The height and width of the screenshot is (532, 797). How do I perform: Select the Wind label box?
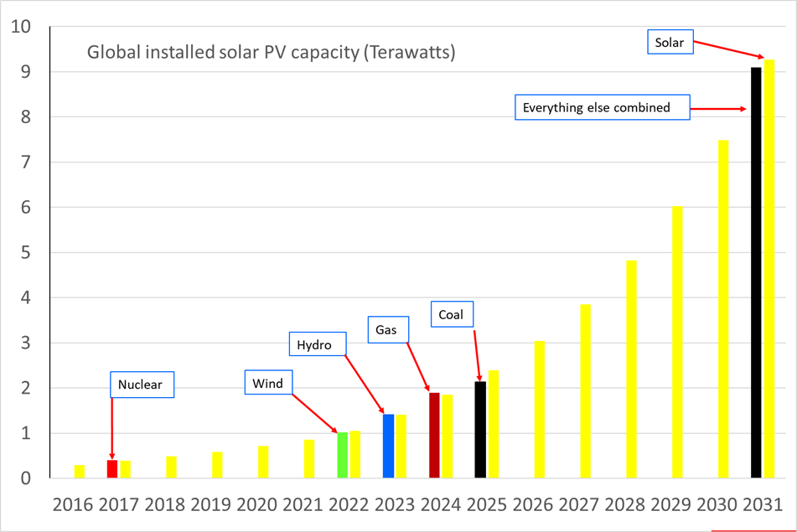[x=268, y=383]
